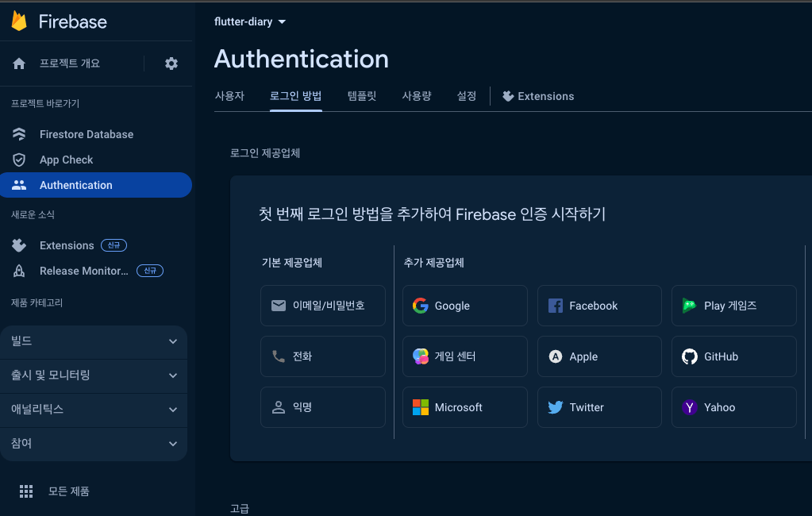
Task: Click the 신규 badge next to Extensions
Action: [114, 245]
